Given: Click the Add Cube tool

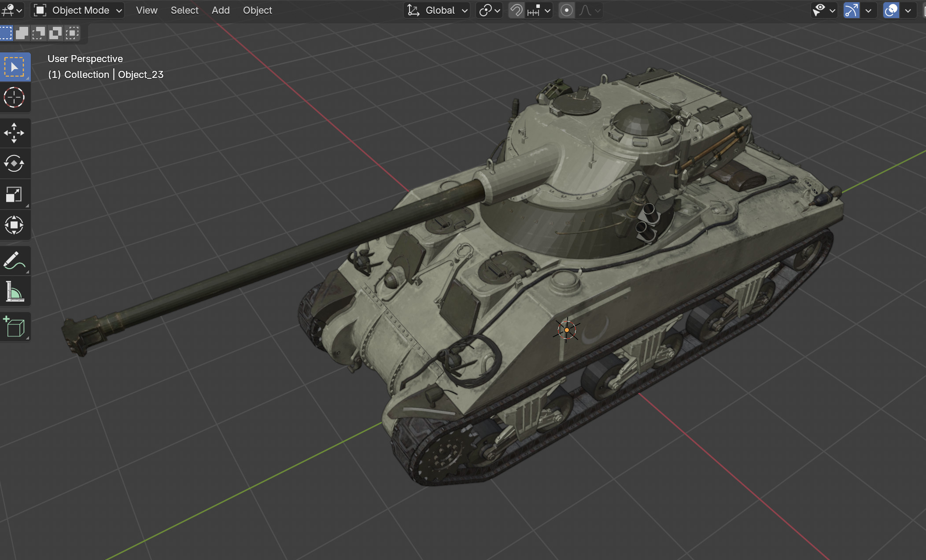Looking at the screenshot, I should coord(14,327).
